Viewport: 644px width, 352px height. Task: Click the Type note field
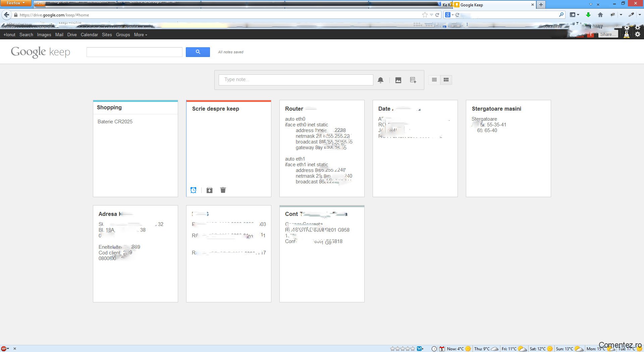tap(296, 80)
